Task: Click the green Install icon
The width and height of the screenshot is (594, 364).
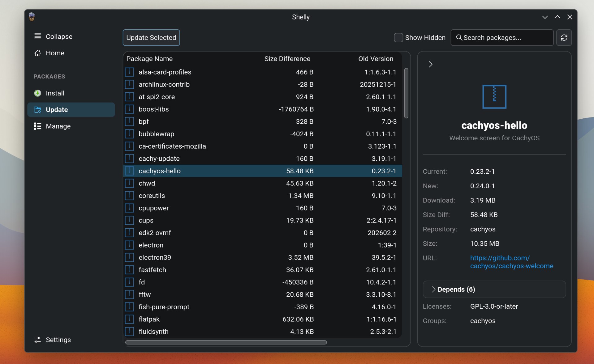Action: pyautogui.click(x=37, y=93)
